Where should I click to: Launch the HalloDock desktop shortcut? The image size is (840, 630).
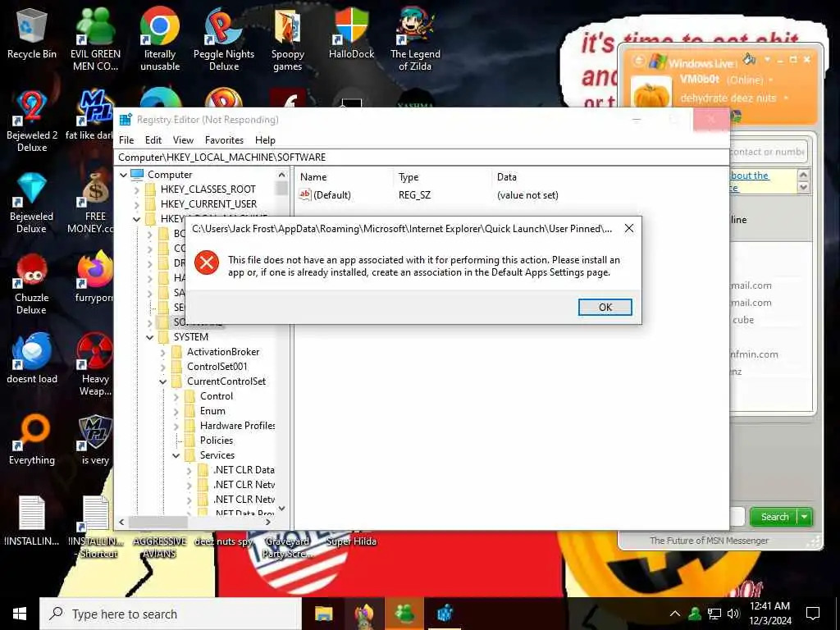pyautogui.click(x=351, y=33)
